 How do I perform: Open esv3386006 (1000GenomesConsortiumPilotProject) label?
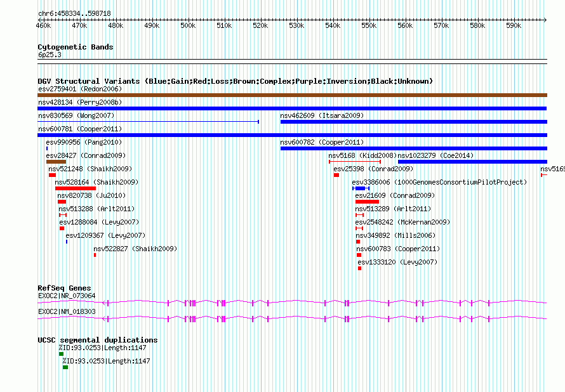point(439,182)
